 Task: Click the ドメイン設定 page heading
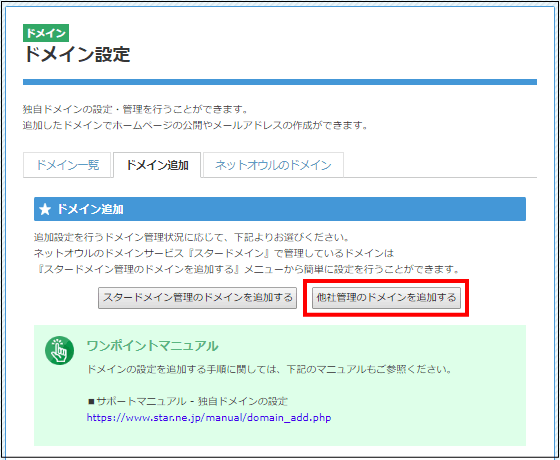[77, 55]
